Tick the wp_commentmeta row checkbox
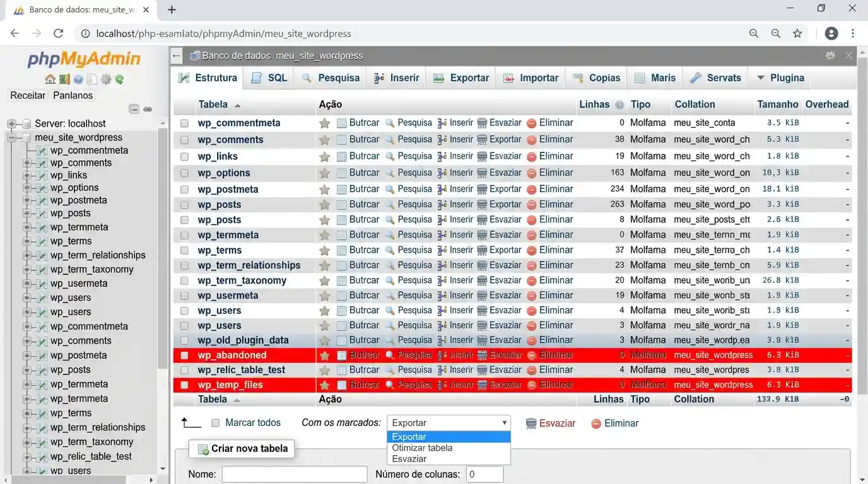This screenshot has width=868, height=484. tap(184, 124)
